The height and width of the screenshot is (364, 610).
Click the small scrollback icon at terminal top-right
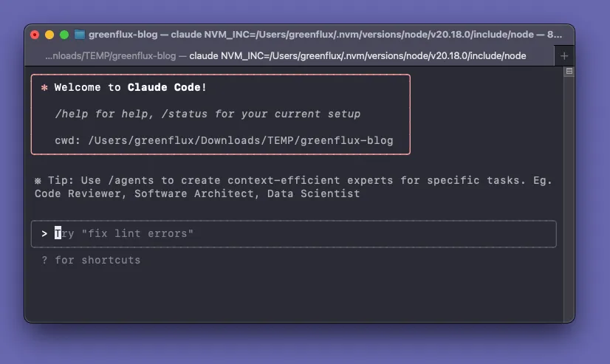569,72
